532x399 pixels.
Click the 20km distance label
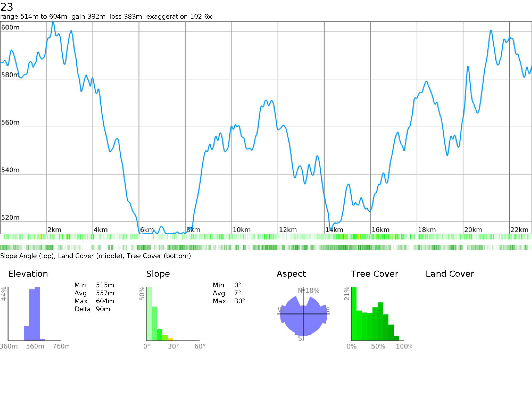[x=473, y=230]
